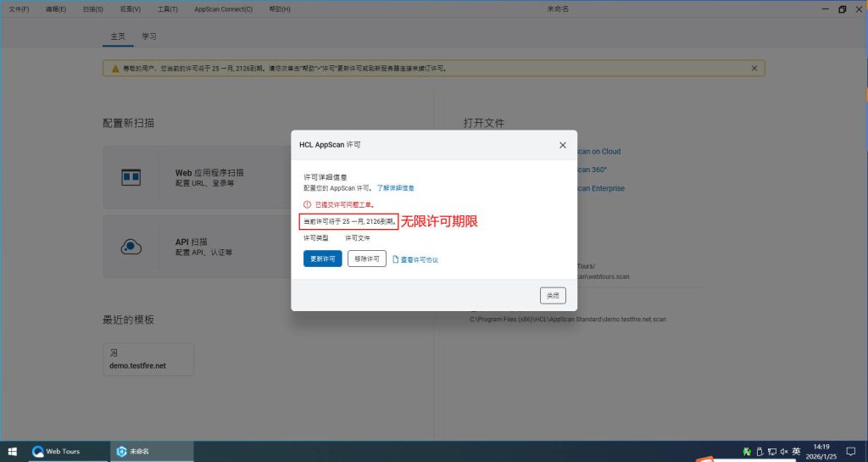Screen dimensions: 868x462
Task: Open the 工具(T) menu
Action: pos(168,9)
